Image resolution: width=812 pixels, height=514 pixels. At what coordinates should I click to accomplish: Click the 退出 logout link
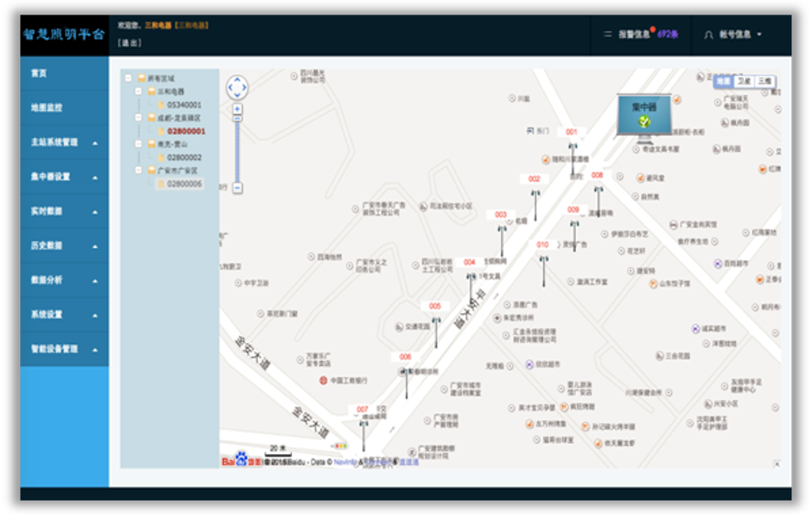(130, 43)
